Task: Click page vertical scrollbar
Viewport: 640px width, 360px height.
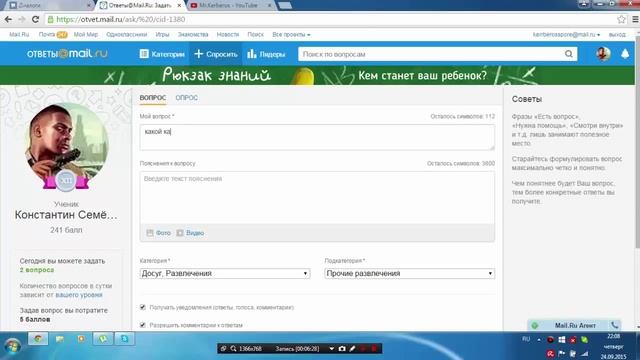Action: point(637,143)
